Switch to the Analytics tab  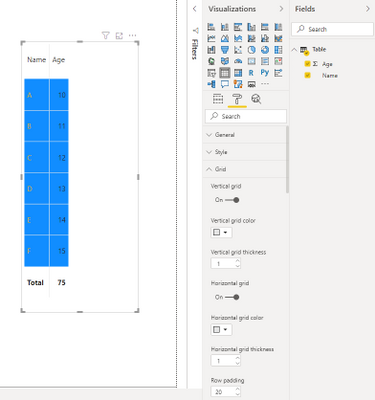tap(256, 99)
